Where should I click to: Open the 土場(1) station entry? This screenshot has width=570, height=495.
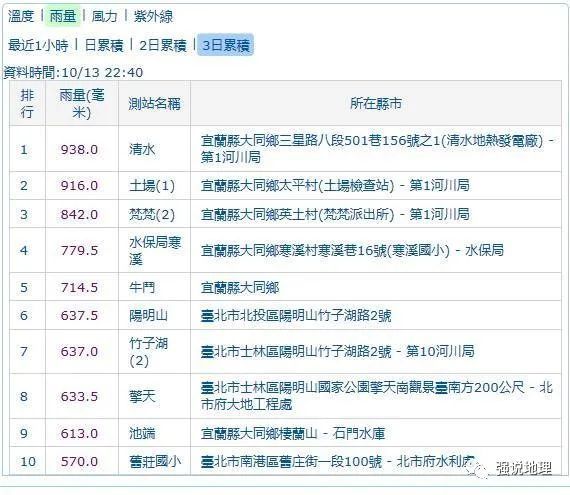[x=152, y=186]
